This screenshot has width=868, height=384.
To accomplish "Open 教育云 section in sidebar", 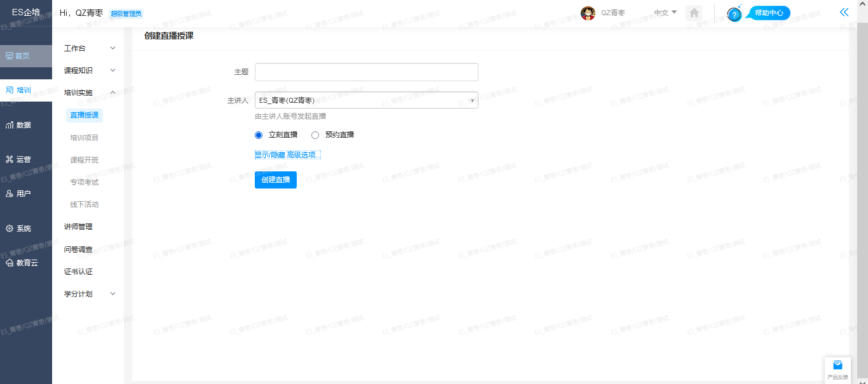I will (26, 263).
